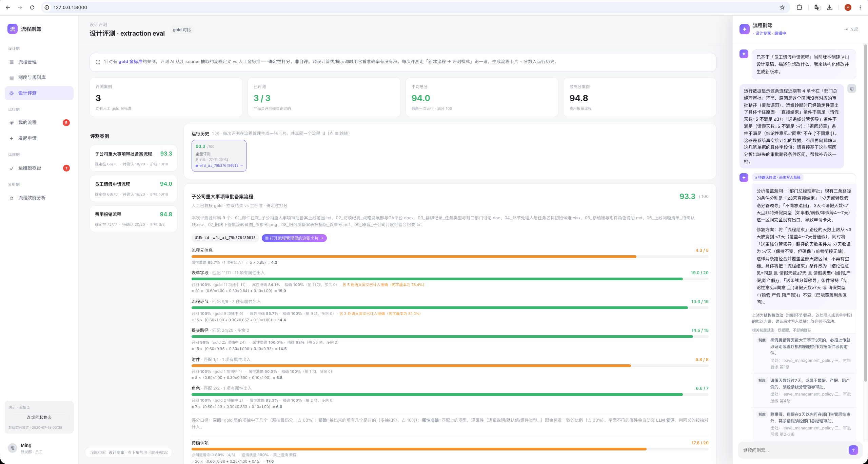The width and height of the screenshot is (868, 464).
Task: Click the 流程副驾 logo icon
Action: [x=13, y=29]
